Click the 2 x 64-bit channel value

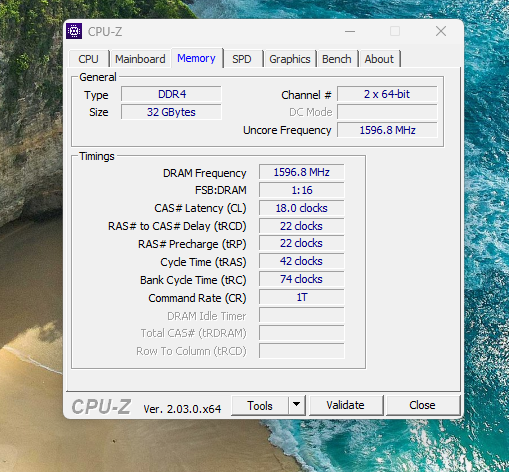coord(387,94)
